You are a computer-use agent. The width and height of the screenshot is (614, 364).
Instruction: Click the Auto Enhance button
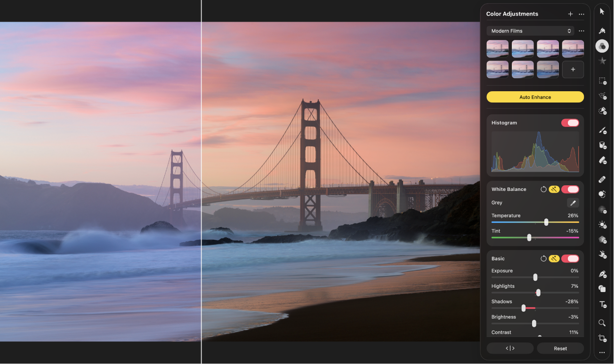point(535,97)
